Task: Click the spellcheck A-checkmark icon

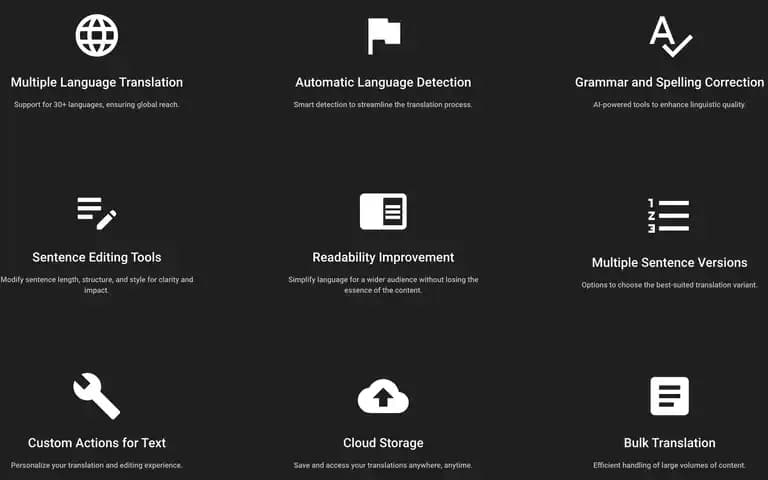Action: coord(671,36)
